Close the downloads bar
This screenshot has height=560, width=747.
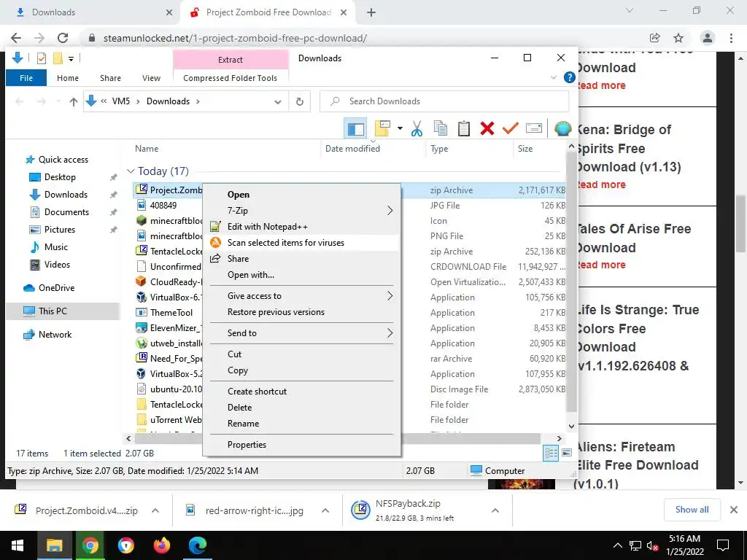point(734,510)
